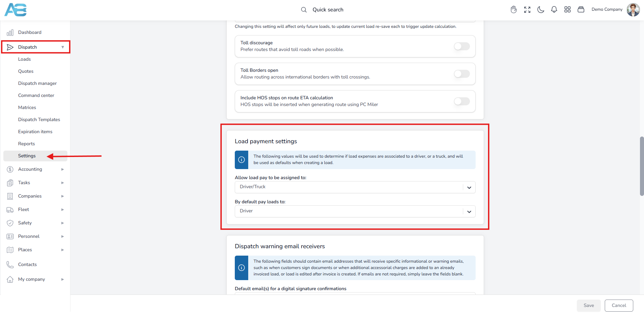Open the wallet icon in top bar
This screenshot has height=316, width=644.
(581, 9)
